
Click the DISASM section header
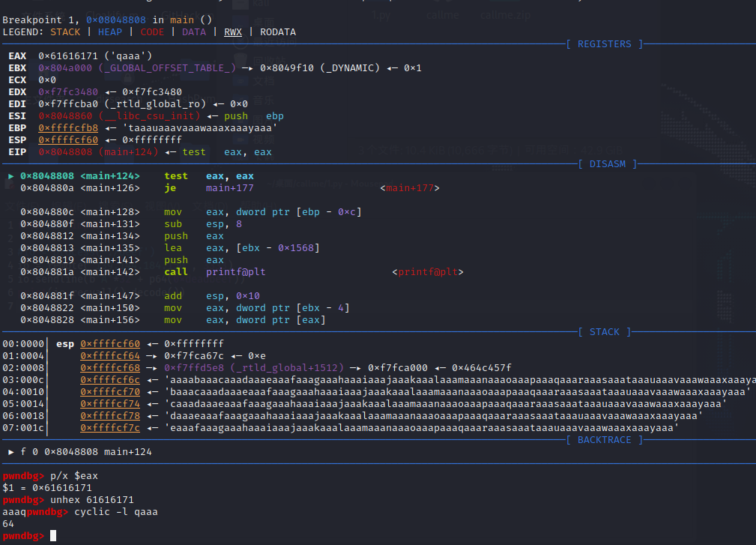(608, 164)
